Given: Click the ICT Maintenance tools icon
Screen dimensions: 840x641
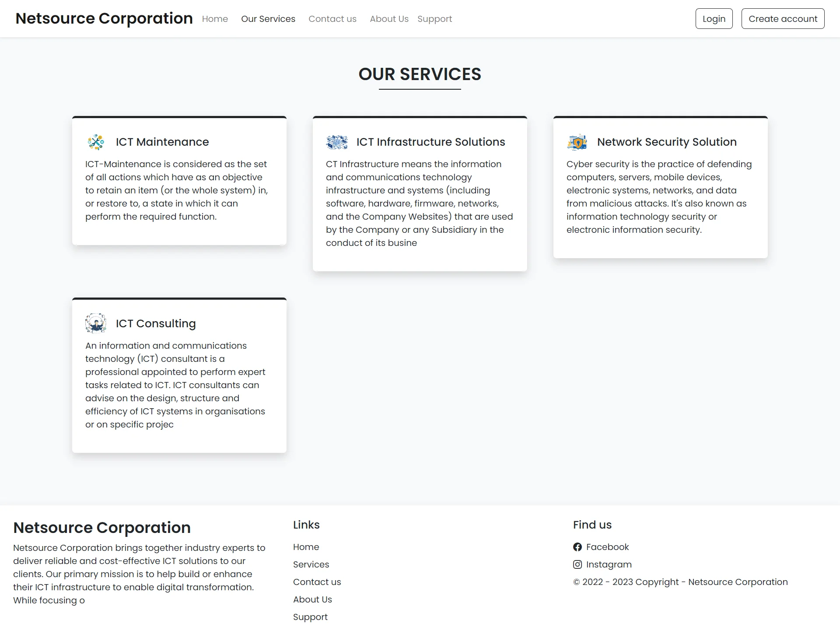Looking at the screenshot, I should (96, 142).
